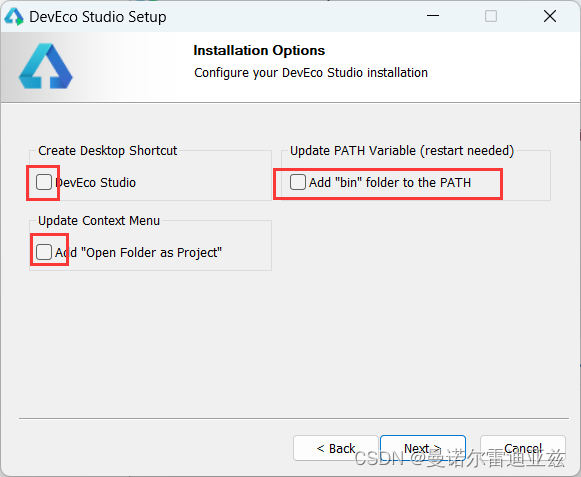Go back with the < Back button

(336, 448)
